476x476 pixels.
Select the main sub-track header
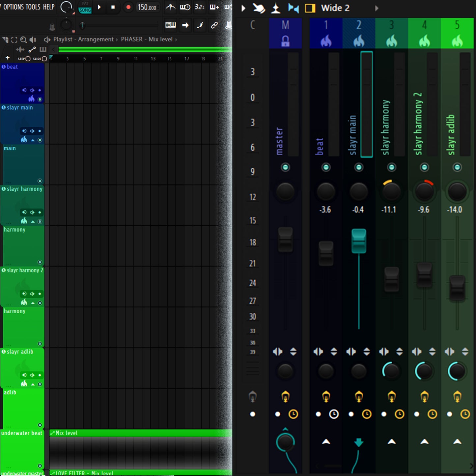point(23,164)
